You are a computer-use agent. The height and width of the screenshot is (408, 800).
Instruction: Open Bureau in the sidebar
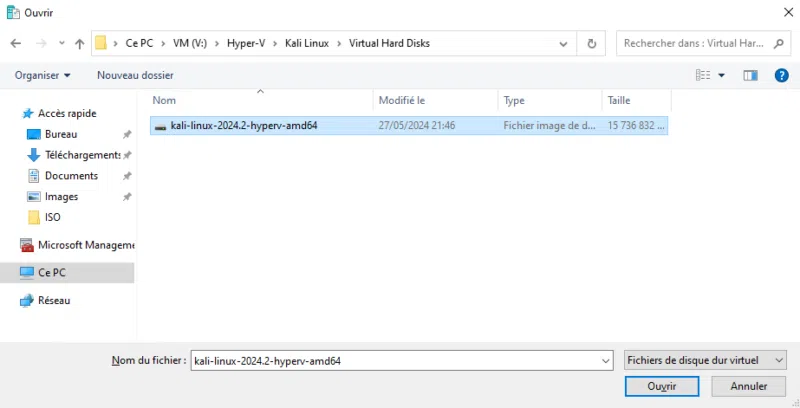(61, 134)
